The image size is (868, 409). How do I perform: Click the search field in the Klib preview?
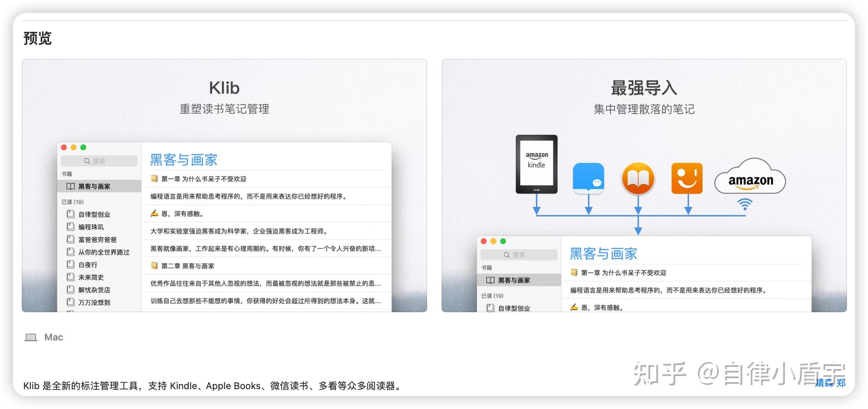pyautogui.click(x=99, y=161)
